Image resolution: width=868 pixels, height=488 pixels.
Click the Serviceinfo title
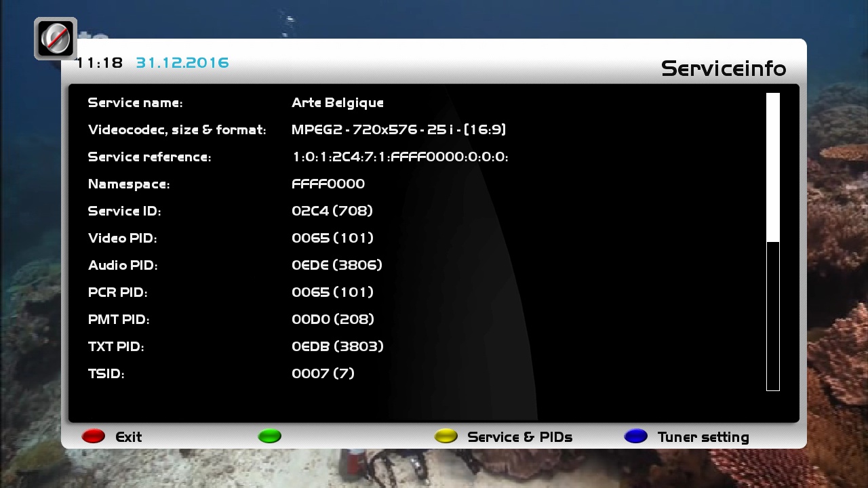[723, 68]
